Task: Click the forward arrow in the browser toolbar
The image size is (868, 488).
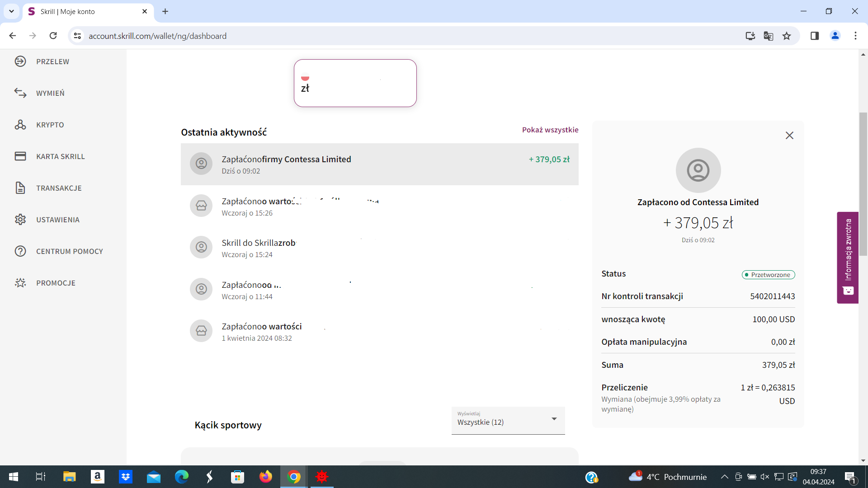Action: (33, 36)
